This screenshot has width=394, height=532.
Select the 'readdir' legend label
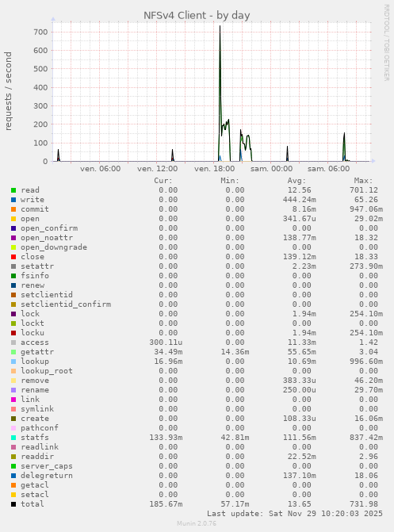click(37, 457)
